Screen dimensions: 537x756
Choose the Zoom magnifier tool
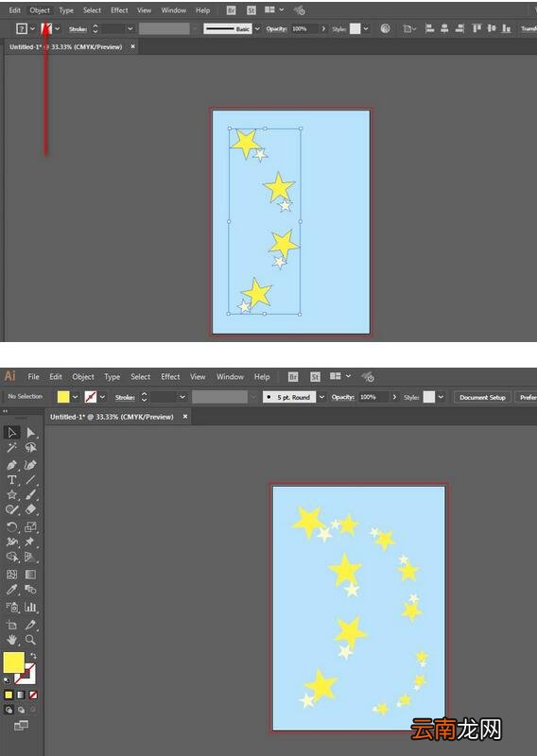click(30, 640)
